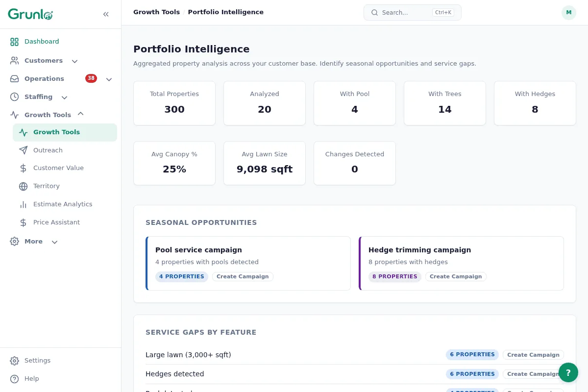Click 'Hedges detected' row text

tap(175, 374)
